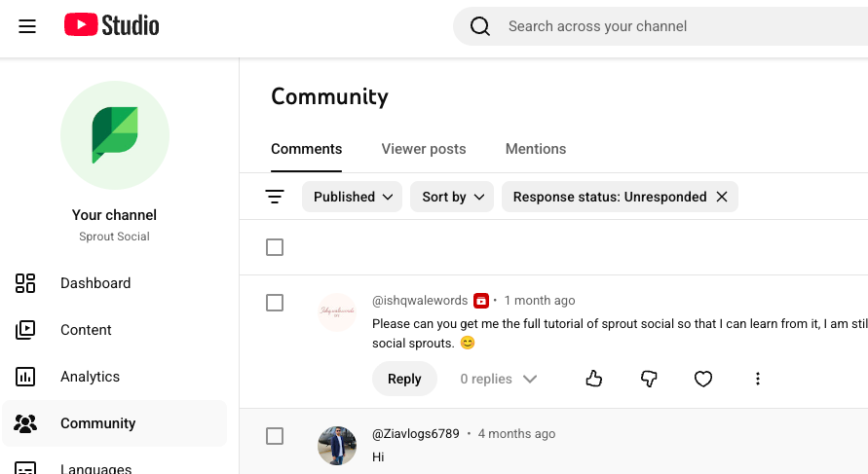
Task: Open the Published dropdown
Action: pyautogui.click(x=352, y=197)
